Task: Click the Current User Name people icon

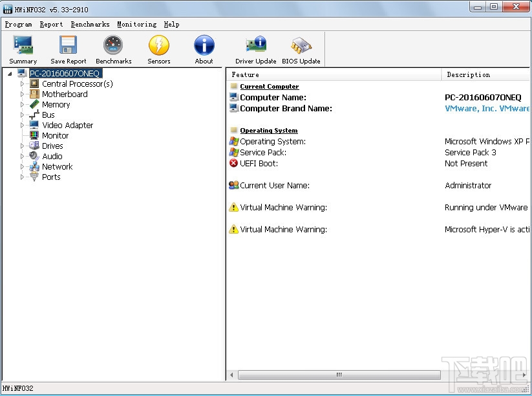Action: pyautogui.click(x=234, y=185)
